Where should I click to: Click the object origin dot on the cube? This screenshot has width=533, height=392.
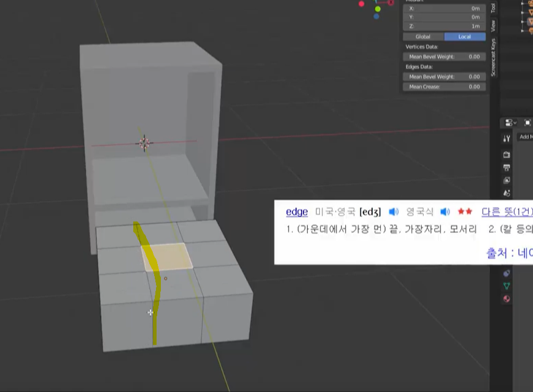166,278
